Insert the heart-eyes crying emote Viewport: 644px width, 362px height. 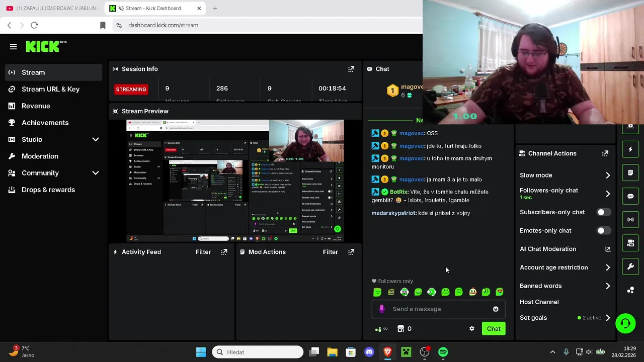500,292
